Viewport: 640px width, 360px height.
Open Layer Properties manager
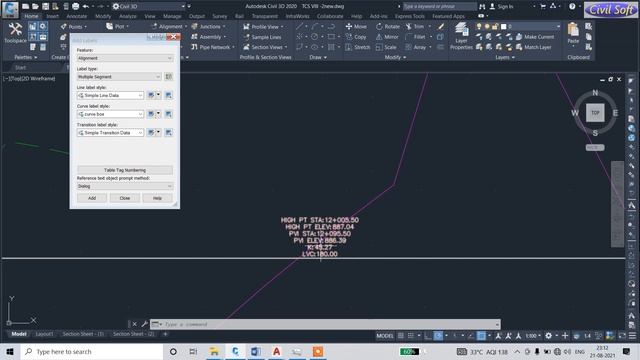point(461,36)
